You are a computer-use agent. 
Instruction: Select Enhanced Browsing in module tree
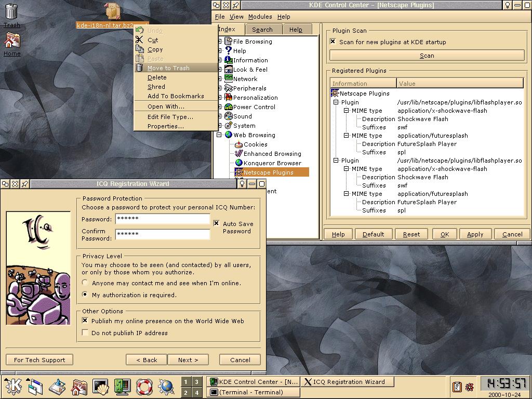pyautogui.click(x=272, y=154)
